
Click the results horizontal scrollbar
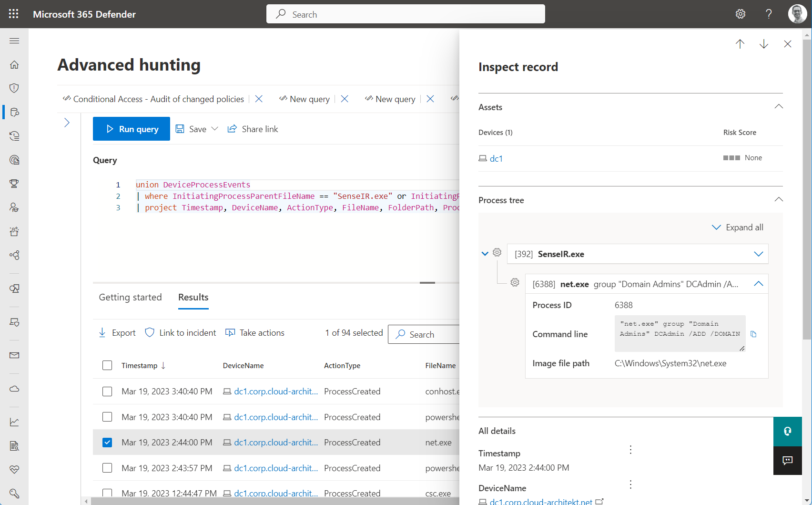point(275,501)
